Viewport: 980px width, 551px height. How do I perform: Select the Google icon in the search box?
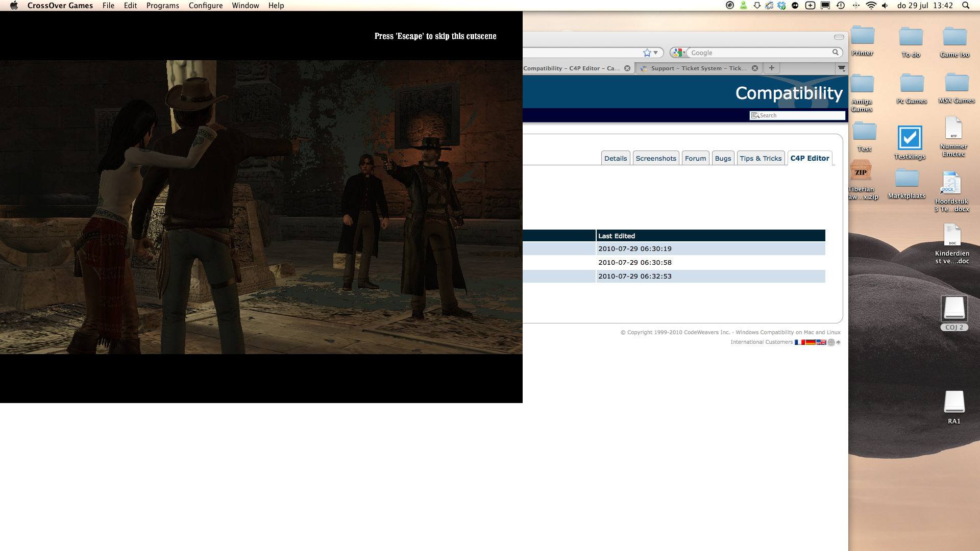click(677, 52)
